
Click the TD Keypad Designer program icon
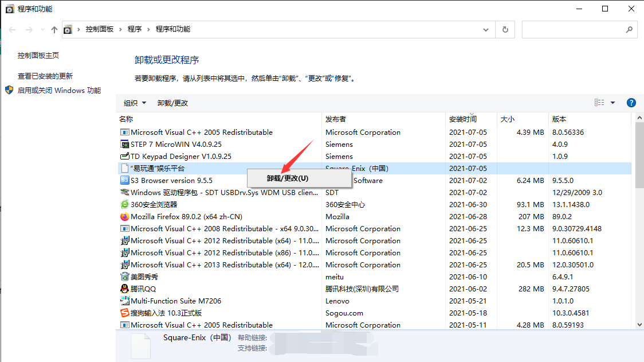(125, 156)
